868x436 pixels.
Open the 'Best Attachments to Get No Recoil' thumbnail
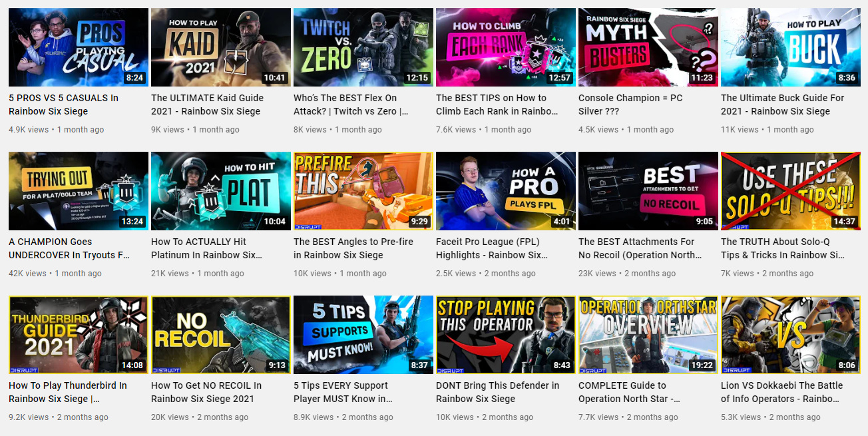(648, 191)
